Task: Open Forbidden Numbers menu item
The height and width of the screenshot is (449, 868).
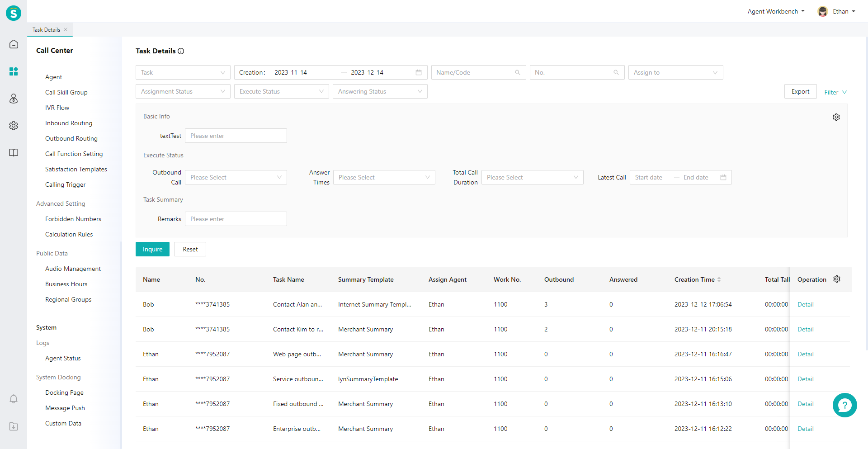Action: (x=73, y=219)
